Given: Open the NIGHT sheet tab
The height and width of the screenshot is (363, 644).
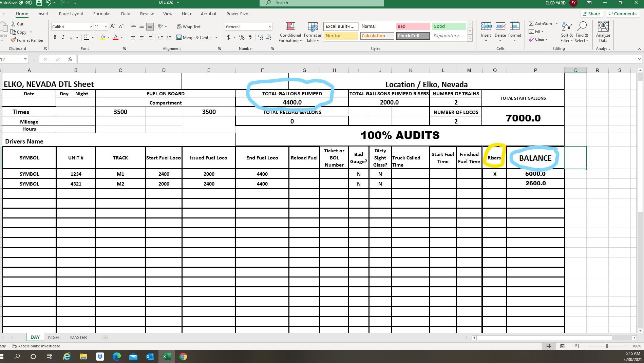Looking at the screenshot, I should click(54, 337).
